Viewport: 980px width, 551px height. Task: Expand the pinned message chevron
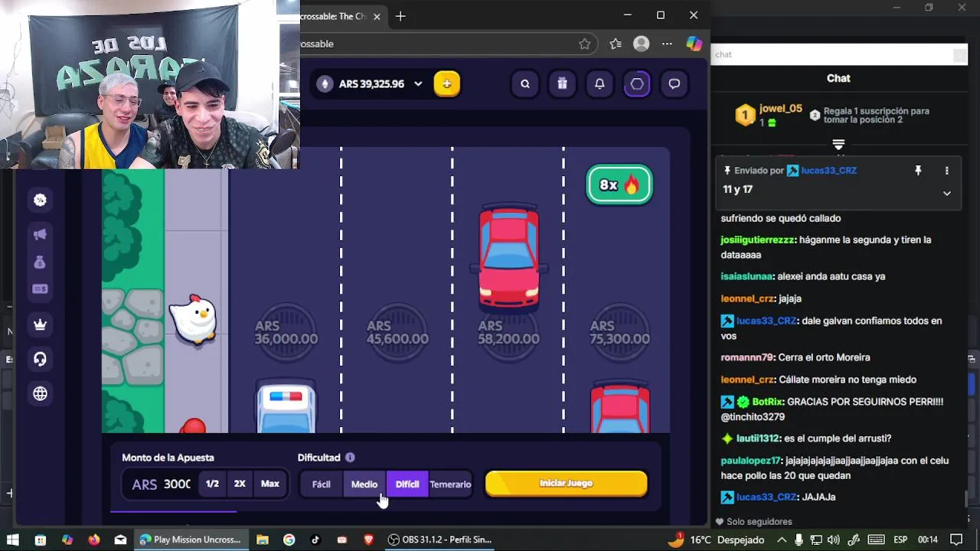click(947, 194)
